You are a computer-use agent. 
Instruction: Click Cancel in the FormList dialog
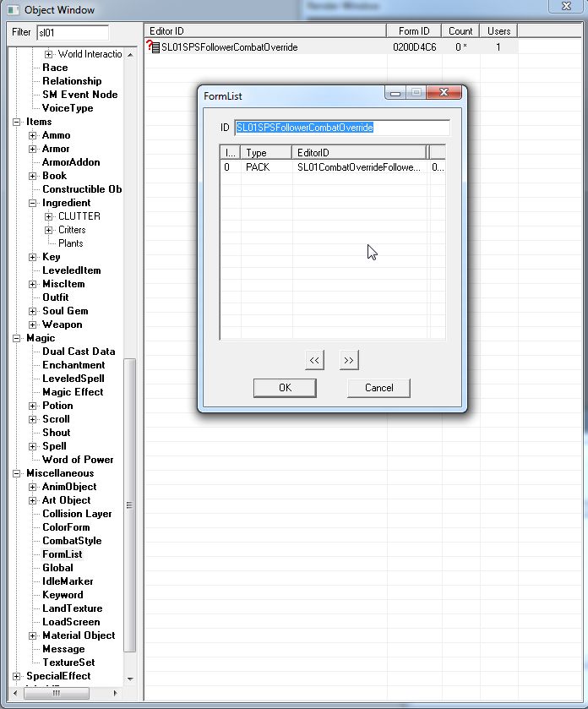click(378, 388)
